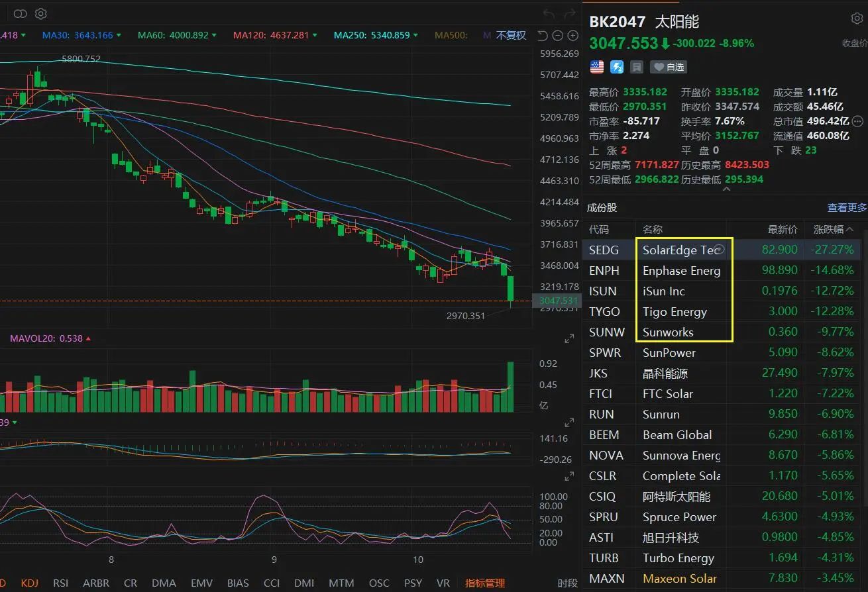
Task: Zoom out chart with minus icon
Action: (557, 36)
